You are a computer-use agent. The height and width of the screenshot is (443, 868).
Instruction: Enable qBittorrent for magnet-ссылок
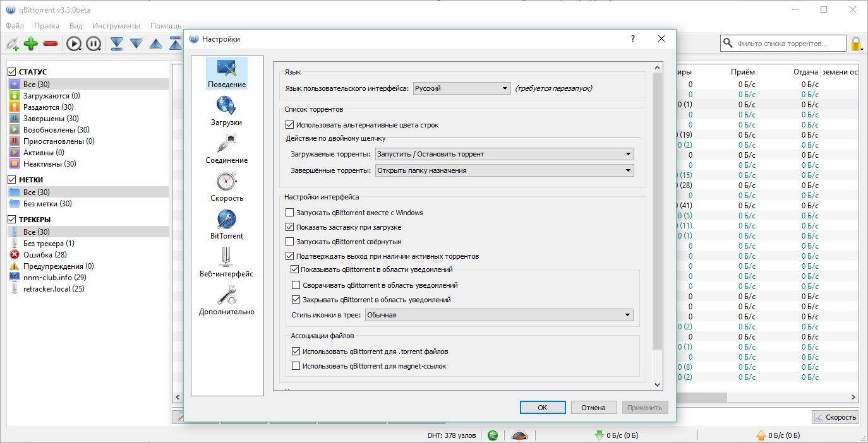pyautogui.click(x=296, y=366)
